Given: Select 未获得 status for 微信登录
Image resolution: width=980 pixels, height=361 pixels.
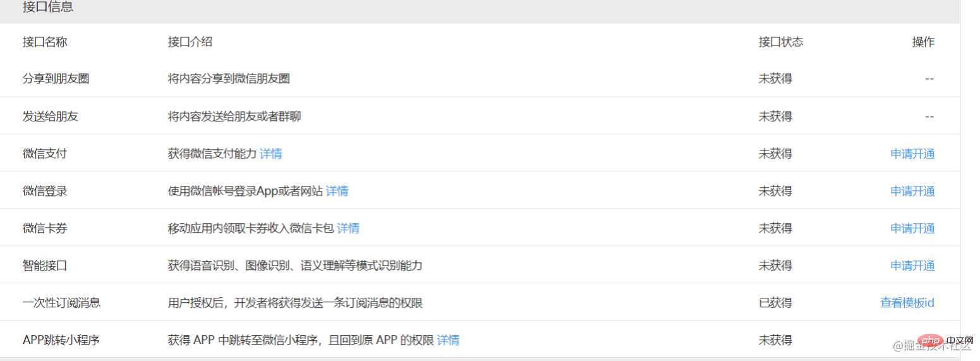Looking at the screenshot, I should click(x=775, y=191).
